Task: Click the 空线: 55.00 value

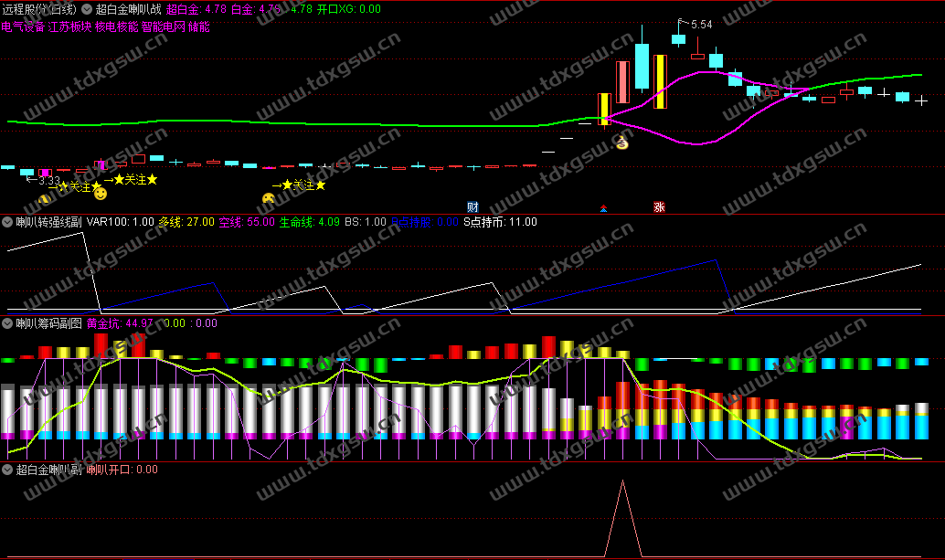Action: 247,222
